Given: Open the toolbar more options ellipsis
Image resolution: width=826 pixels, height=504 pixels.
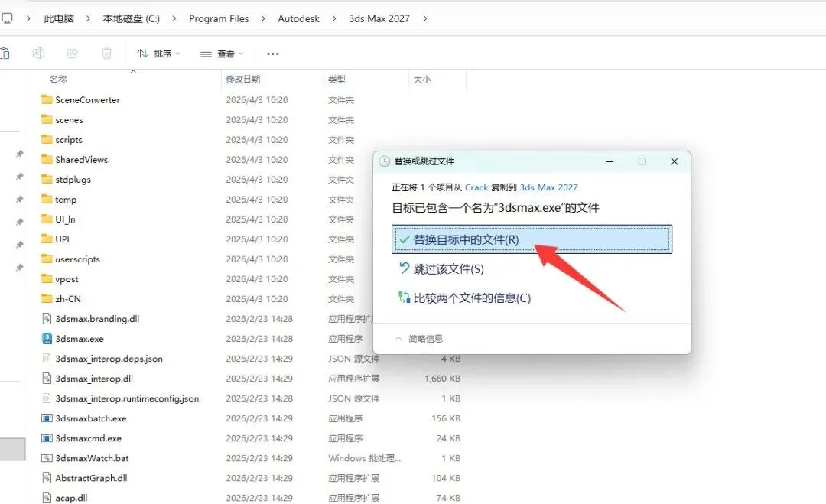Looking at the screenshot, I should 273,54.
